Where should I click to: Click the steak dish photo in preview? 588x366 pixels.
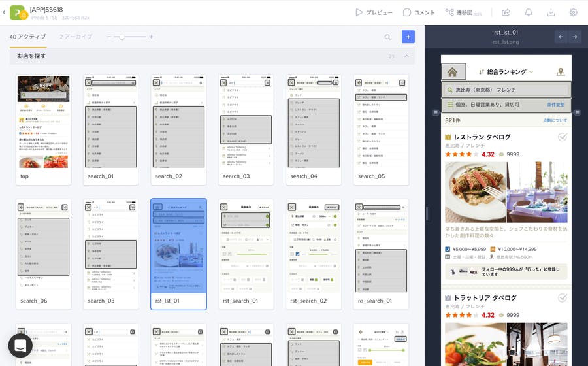click(475, 192)
